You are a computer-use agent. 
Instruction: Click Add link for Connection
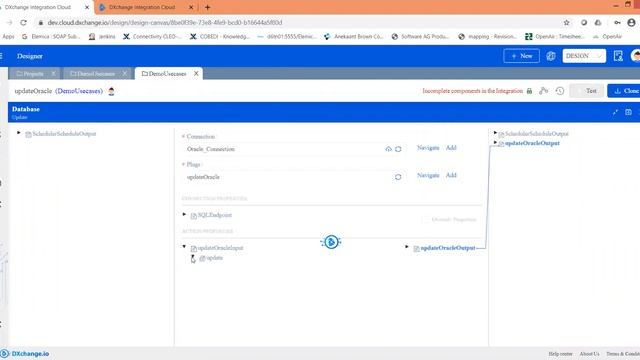click(x=451, y=148)
